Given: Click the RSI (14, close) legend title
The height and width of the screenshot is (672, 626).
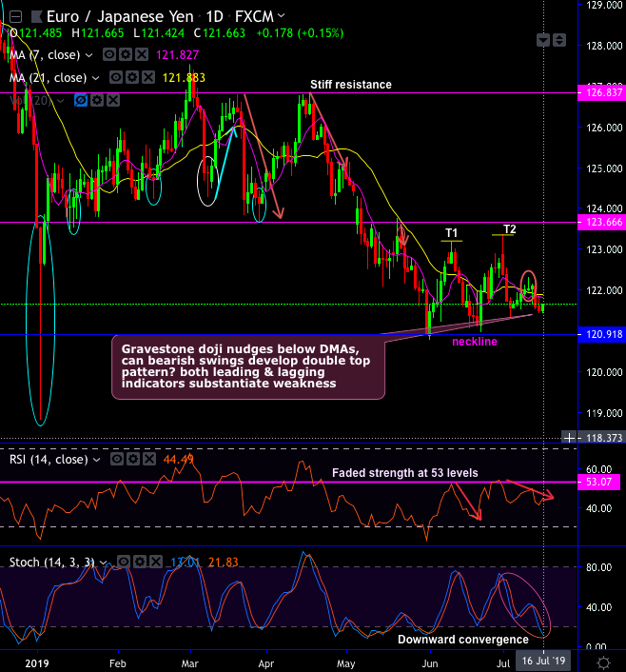Looking at the screenshot, I should click(49, 460).
